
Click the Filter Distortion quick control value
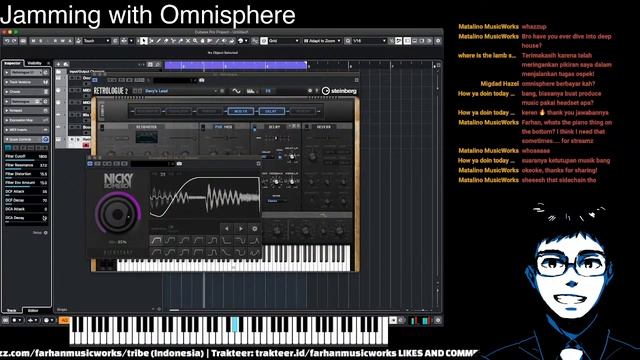point(43,174)
